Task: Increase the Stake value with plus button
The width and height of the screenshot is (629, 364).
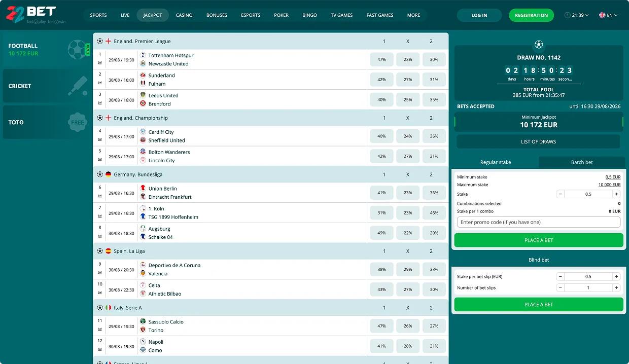Action: (616, 194)
